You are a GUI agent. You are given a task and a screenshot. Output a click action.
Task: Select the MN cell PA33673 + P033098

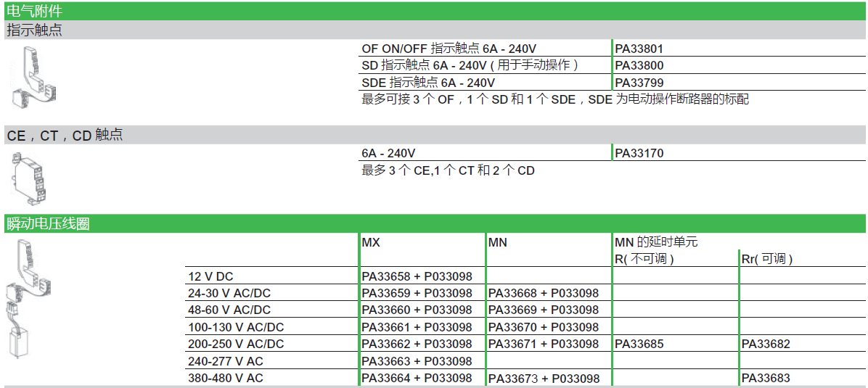point(544,379)
